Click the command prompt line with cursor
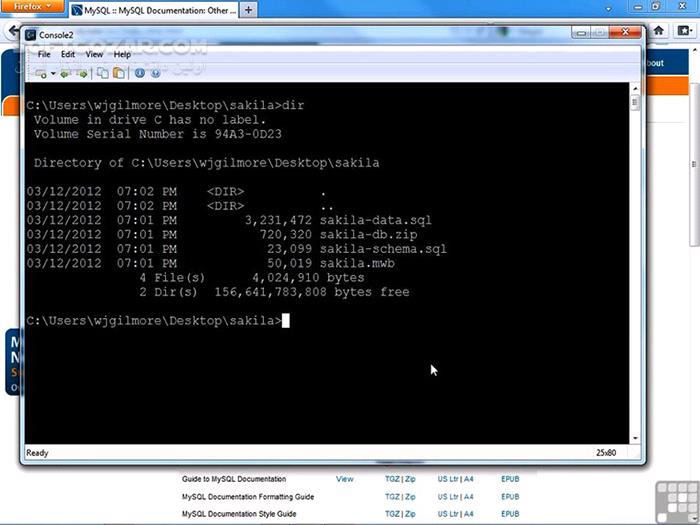 tap(158, 321)
